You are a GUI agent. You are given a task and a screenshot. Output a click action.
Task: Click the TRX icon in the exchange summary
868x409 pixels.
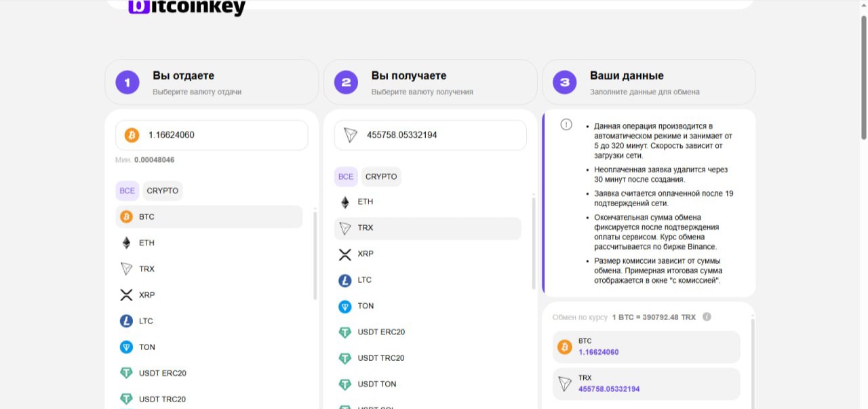(x=564, y=384)
